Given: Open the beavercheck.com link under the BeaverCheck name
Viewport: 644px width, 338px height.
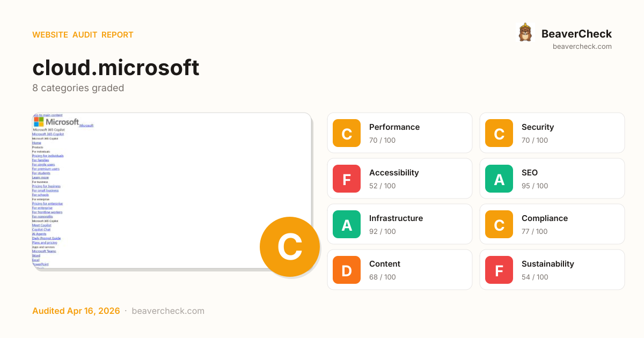Looking at the screenshot, I should click(582, 47).
